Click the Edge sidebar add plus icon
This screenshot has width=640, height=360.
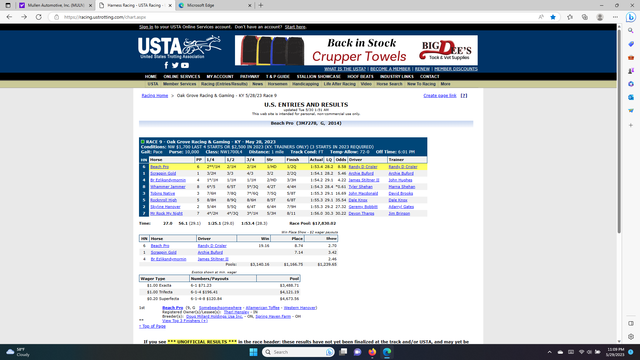coord(631,125)
